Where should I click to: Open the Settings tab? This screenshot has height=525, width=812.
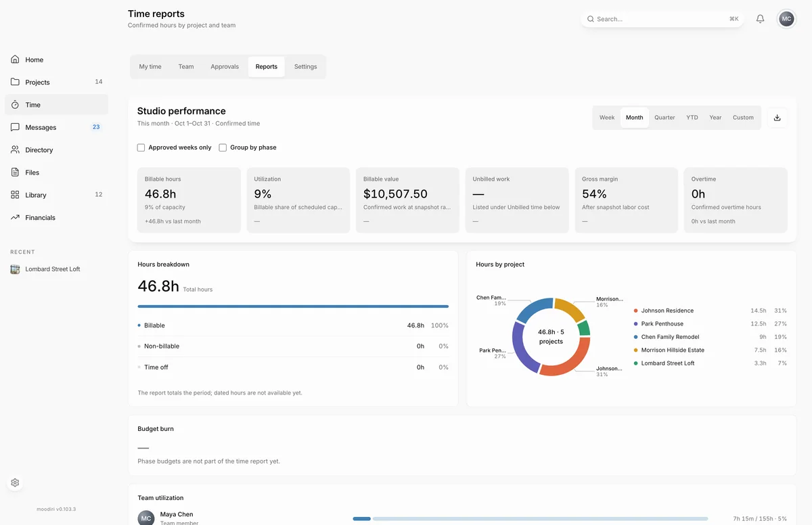point(306,67)
